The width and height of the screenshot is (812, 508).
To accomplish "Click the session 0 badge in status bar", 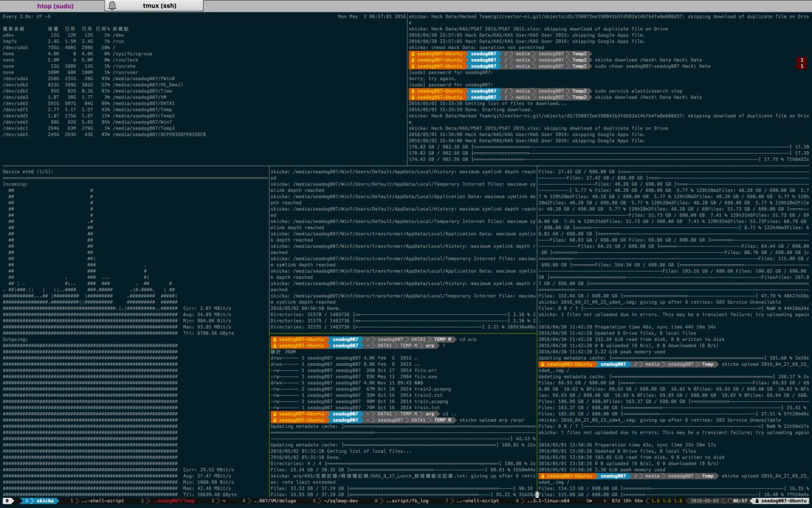I will (x=7, y=501).
